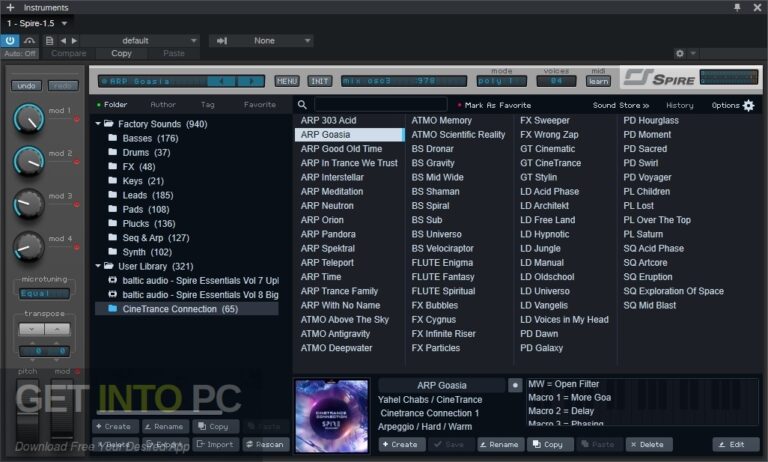This screenshot has width=768, height=462.
Task: Create a new folder in browser
Action: pos(114,427)
